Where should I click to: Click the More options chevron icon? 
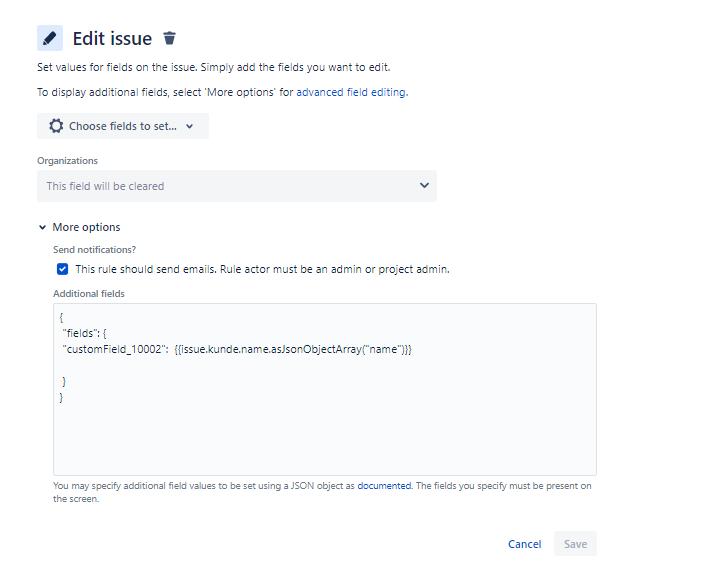pyautogui.click(x=43, y=227)
